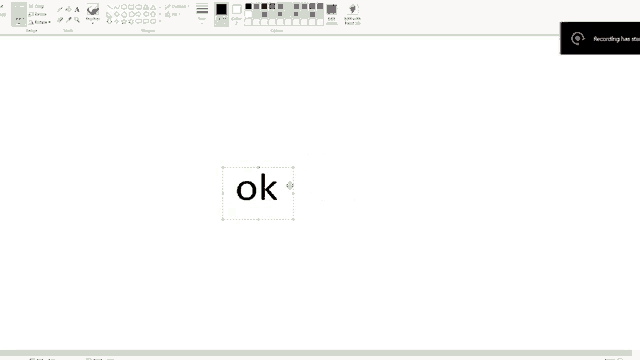Click the horizontal scrollbar below the canvas

pos(316,353)
